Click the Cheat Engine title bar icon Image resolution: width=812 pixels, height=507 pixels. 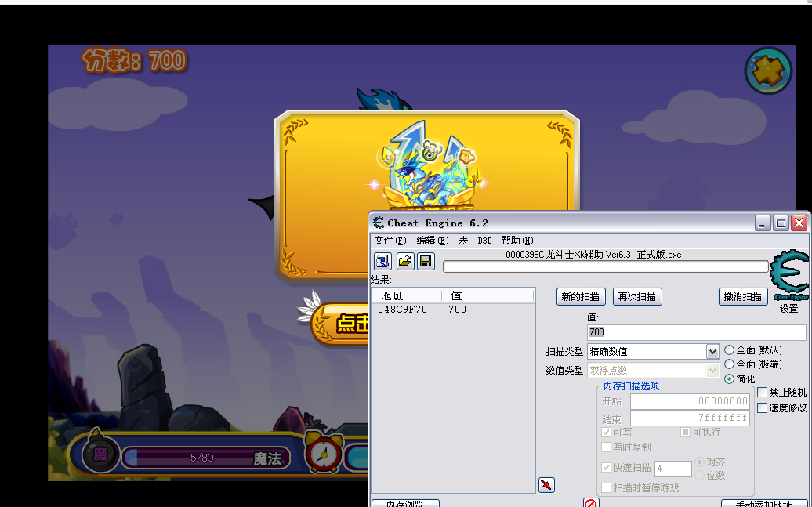379,223
